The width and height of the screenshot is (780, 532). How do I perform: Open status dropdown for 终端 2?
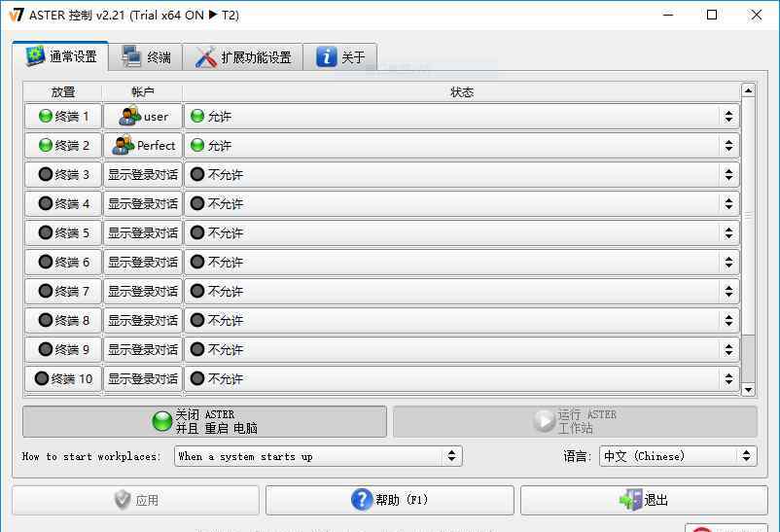(x=462, y=145)
